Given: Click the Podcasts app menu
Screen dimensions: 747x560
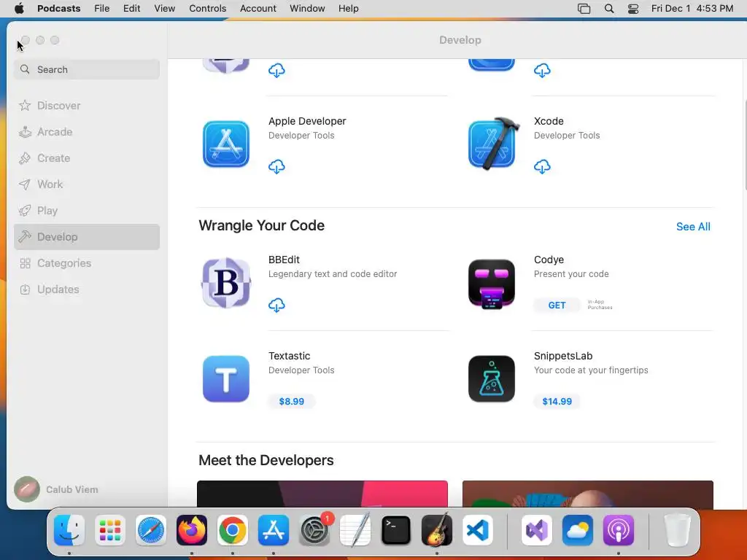Looking at the screenshot, I should click(x=58, y=9).
